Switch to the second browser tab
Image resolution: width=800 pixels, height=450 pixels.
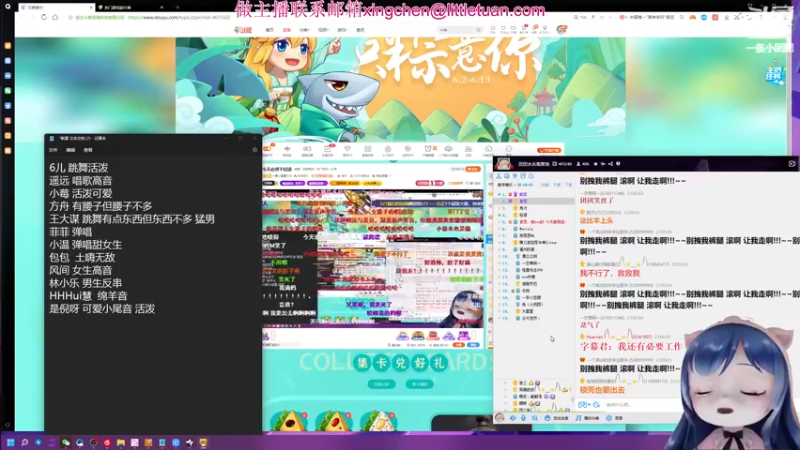(130, 8)
